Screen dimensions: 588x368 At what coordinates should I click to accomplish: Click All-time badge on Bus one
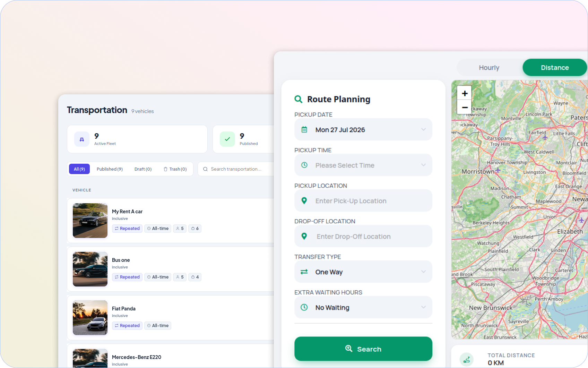click(158, 277)
